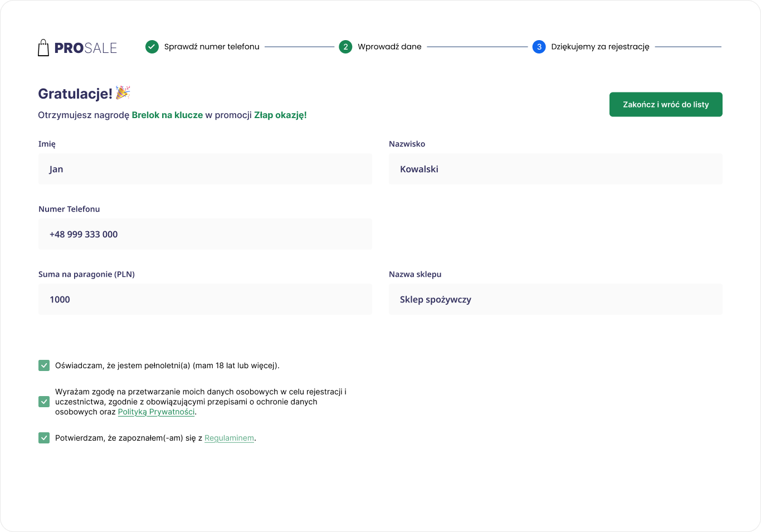Uncheck the adult age declaration checkbox
The height and width of the screenshot is (532, 761).
(x=44, y=365)
